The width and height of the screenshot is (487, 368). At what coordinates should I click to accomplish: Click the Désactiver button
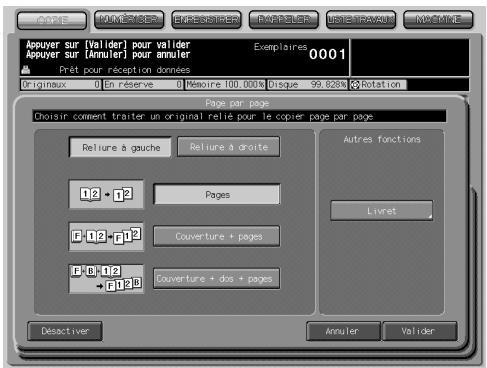point(65,331)
